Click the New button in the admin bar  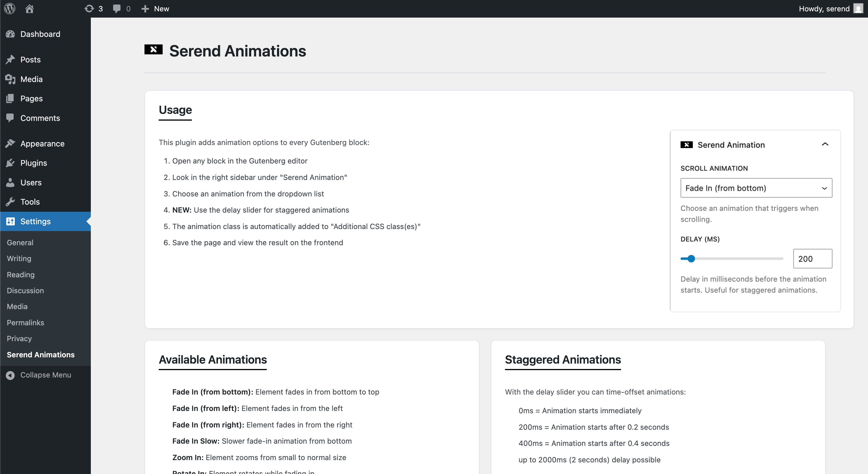click(x=155, y=9)
